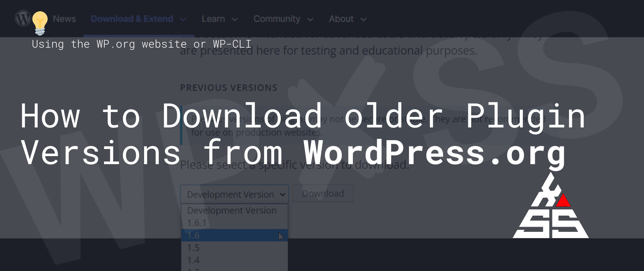Open the Community menu
Viewport: 644px width, 271px height.
point(277,19)
